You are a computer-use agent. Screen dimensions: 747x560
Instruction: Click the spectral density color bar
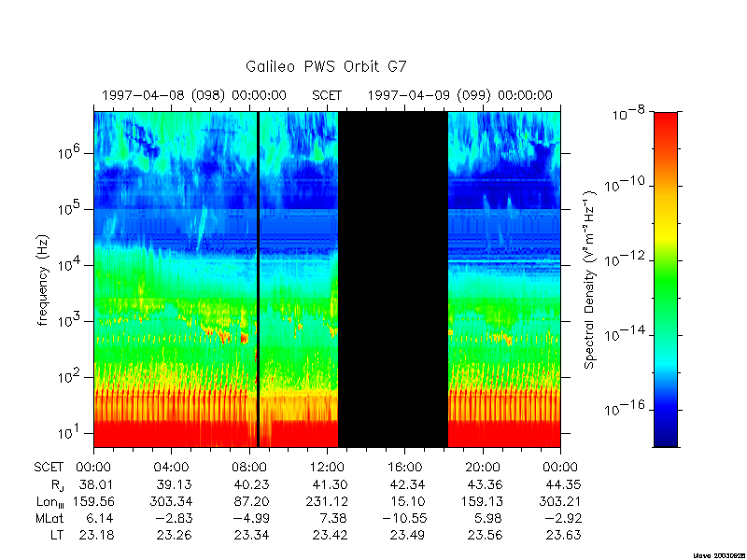coord(666,279)
